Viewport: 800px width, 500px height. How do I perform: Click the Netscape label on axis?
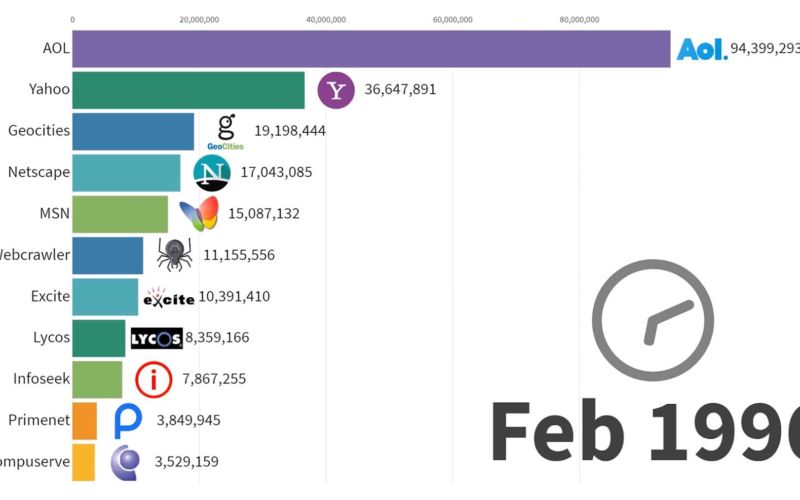pyautogui.click(x=39, y=172)
